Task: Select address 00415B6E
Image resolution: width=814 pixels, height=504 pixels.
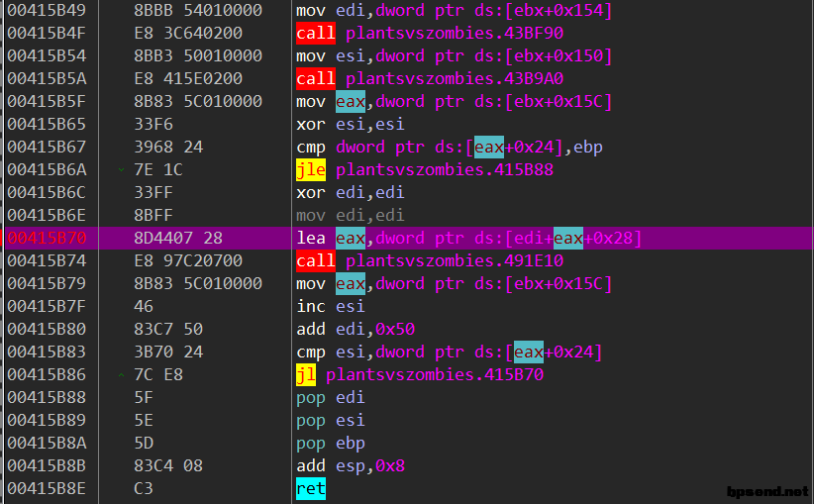Action: click(47, 216)
